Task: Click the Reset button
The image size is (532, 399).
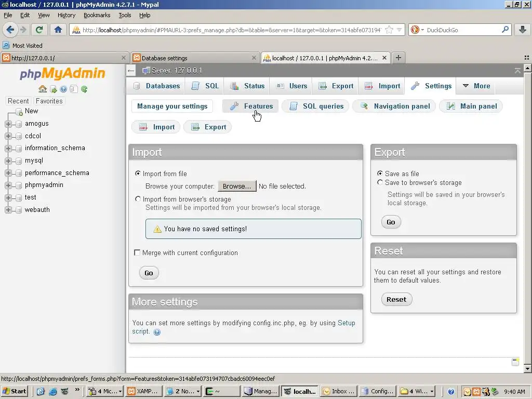Action: (396, 299)
